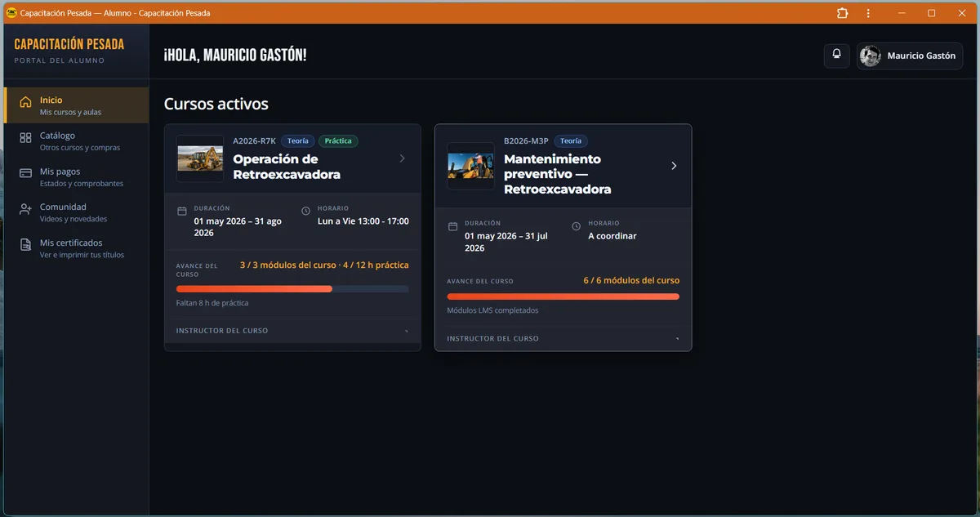Click the Mauricio Gastón avatar picture
980x517 pixels.
(871, 56)
